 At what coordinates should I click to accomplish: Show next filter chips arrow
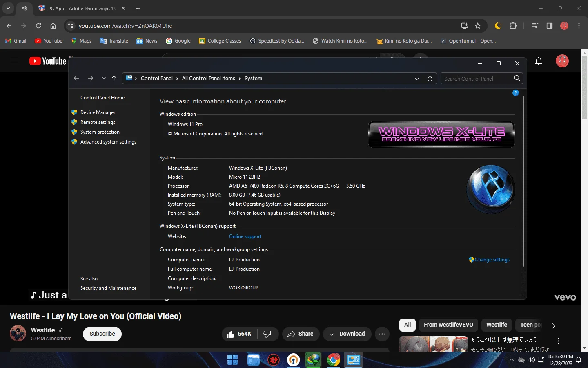tap(554, 326)
